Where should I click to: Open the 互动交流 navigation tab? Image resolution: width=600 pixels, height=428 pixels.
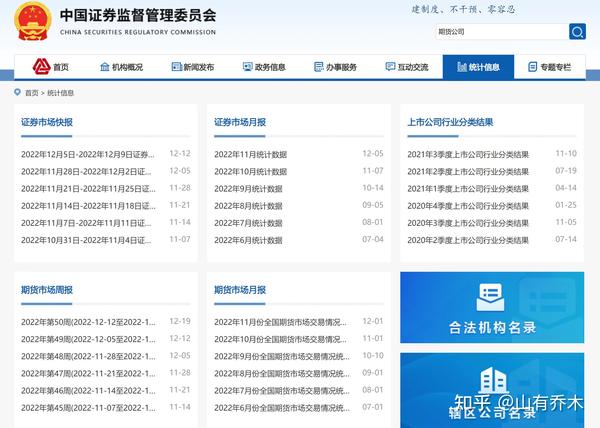407,67
